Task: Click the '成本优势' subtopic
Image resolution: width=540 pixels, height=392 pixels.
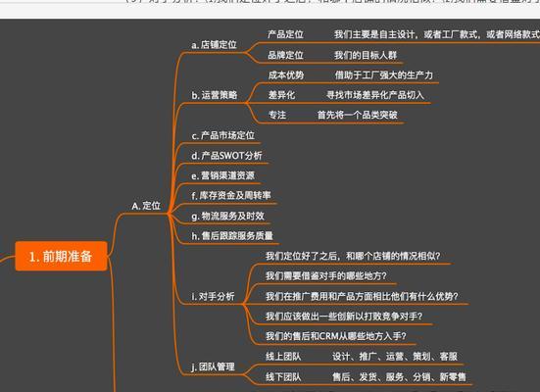Action: (x=286, y=75)
